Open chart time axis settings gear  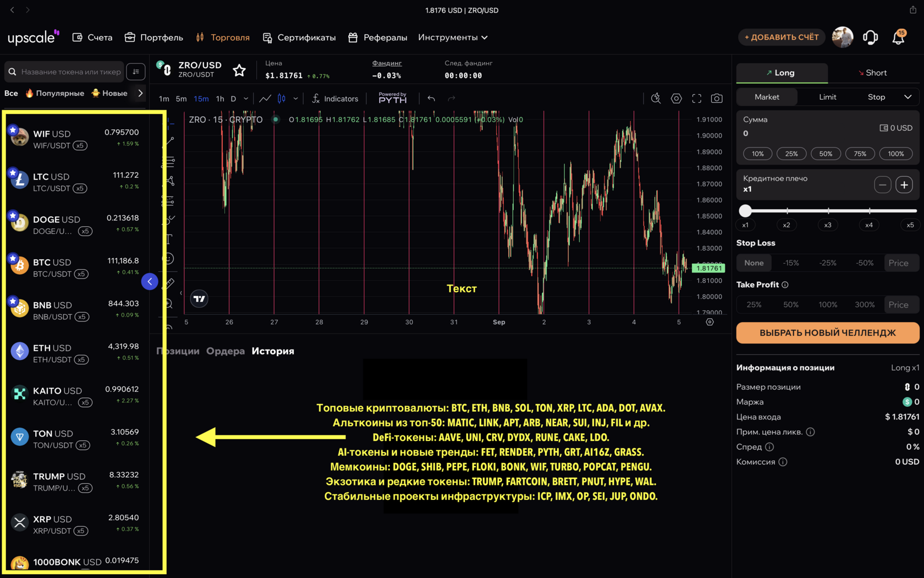(710, 322)
